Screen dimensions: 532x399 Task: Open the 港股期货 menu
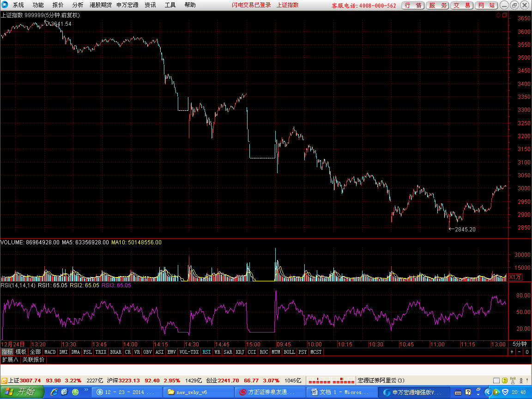point(101,5)
